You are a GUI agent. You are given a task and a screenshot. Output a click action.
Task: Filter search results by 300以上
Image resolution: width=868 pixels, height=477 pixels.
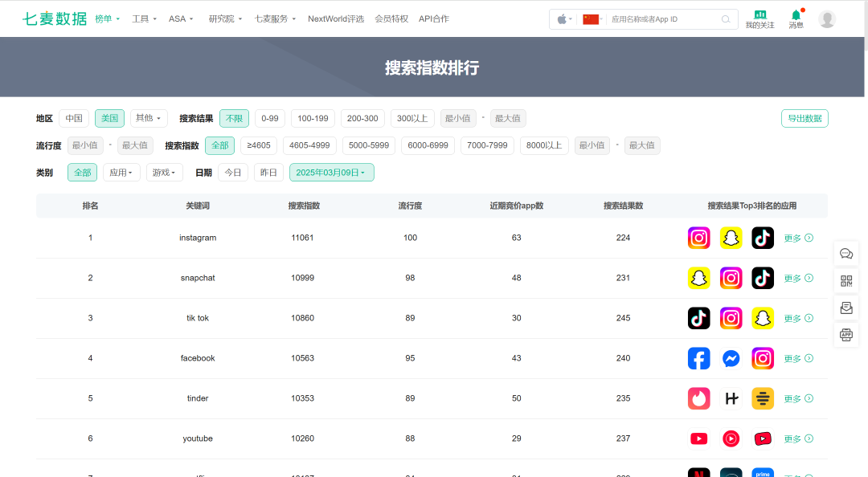(412, 118)
